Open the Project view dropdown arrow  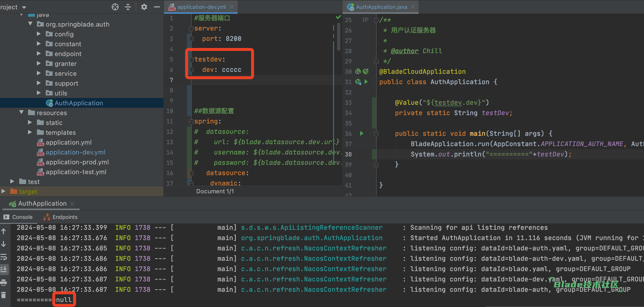point(24,7)
